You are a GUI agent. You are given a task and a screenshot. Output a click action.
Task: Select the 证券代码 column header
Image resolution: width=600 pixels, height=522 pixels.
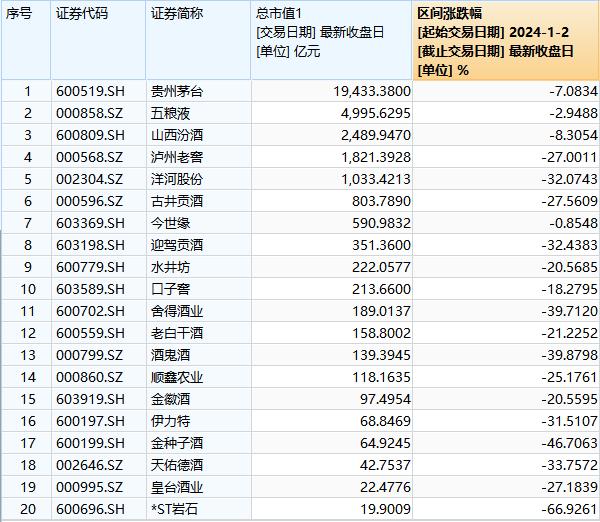coord(82,14)
